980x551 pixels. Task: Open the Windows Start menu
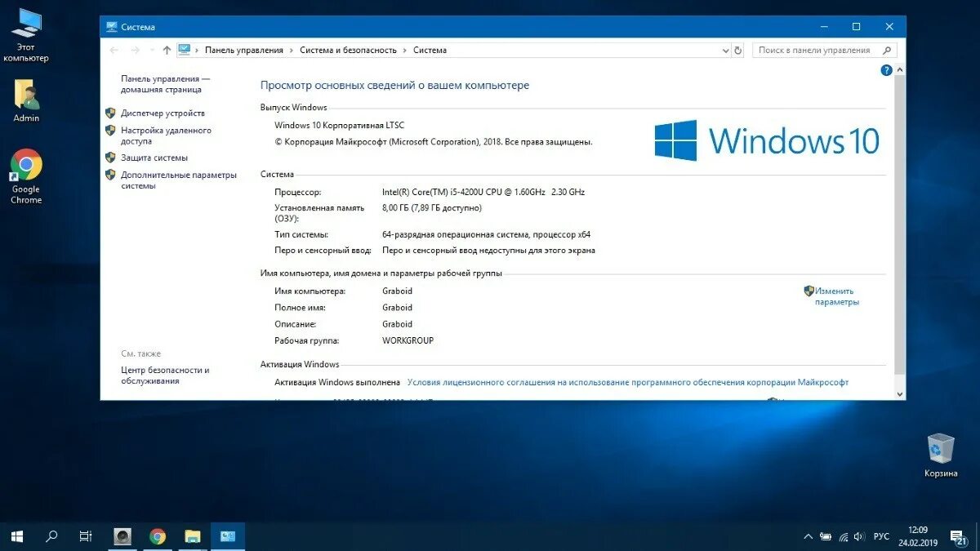(17, 536)
